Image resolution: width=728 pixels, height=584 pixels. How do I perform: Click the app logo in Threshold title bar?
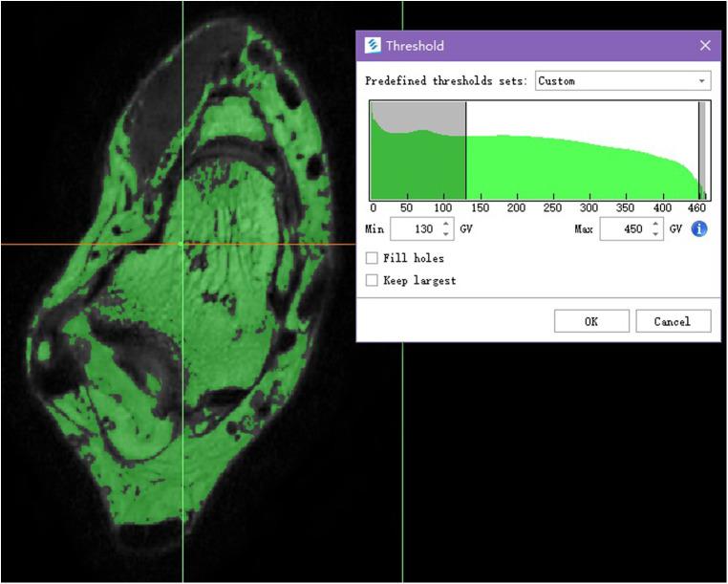373,46
